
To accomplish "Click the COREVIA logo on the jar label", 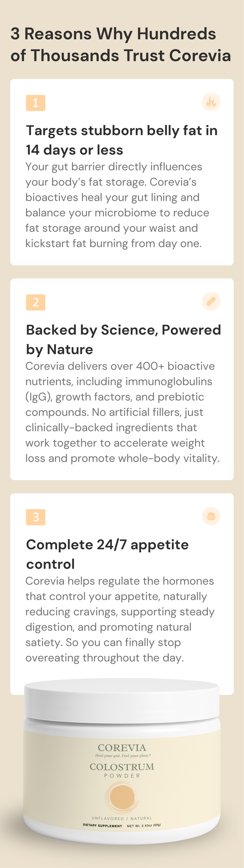I will pyautogui.click(x=122, y=748).
